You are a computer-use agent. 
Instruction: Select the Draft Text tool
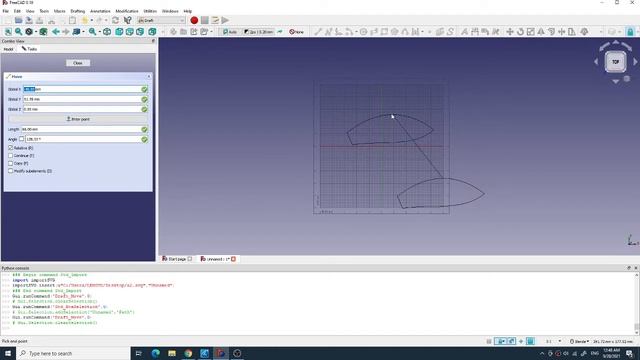(464, 32)
